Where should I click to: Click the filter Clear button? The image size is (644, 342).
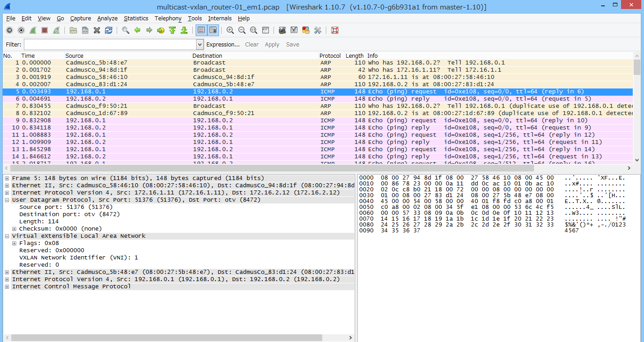point(252,44)
